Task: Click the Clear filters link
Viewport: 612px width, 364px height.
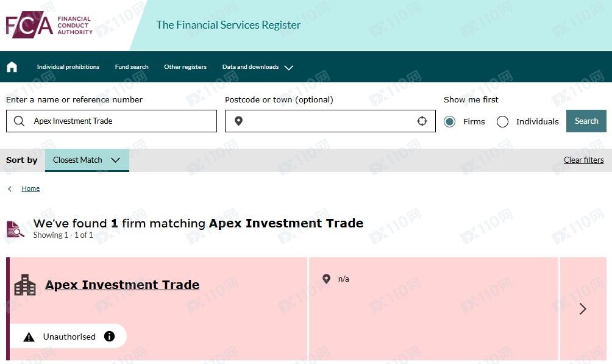Action: (x=583, y=160)
